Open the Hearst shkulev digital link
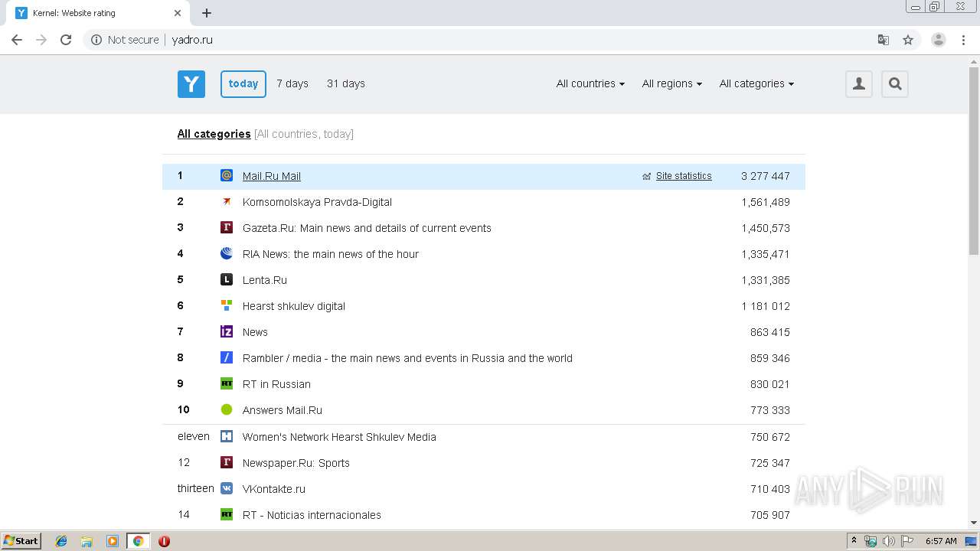The image size is (980, 551). pyautogui.click(x=294, y=306)
